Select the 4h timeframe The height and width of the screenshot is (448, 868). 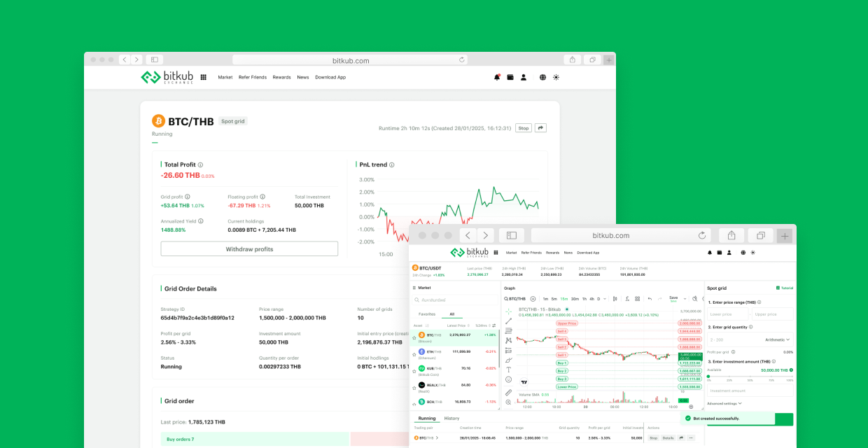coord(591,299)
